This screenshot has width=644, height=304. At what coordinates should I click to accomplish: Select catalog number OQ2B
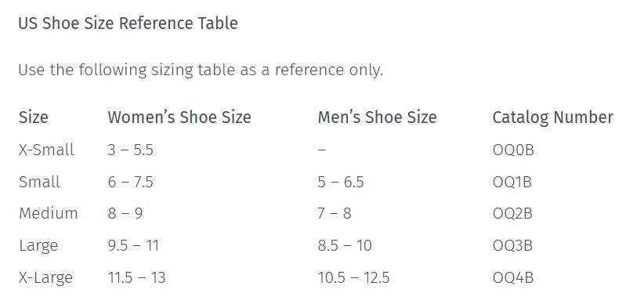pyautogui.click(x=512, y=214)
